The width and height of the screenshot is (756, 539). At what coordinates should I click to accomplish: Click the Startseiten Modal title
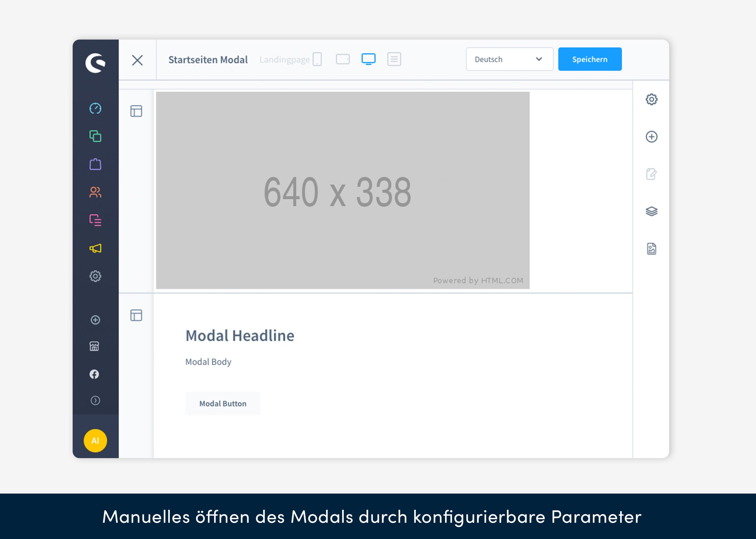pos(208,60)
